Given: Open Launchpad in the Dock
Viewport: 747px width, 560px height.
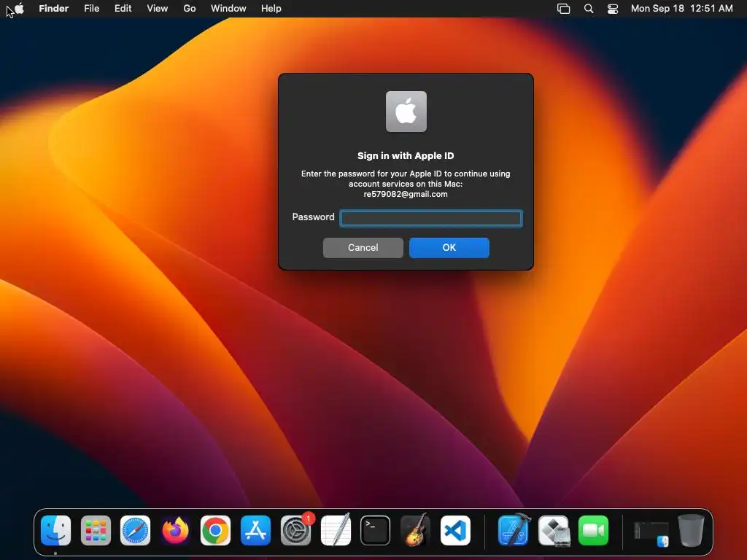Looking at the screenshot, I should [96, 530].
